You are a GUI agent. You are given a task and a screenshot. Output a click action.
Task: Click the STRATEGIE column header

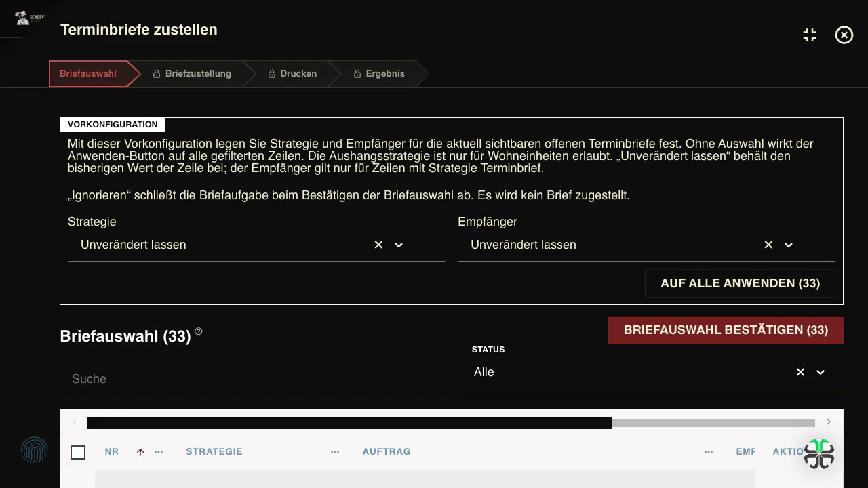214,452
